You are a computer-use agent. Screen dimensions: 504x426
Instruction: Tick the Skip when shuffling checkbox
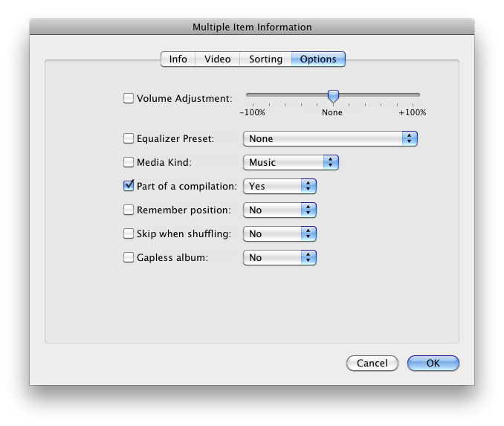coord(129,233)
